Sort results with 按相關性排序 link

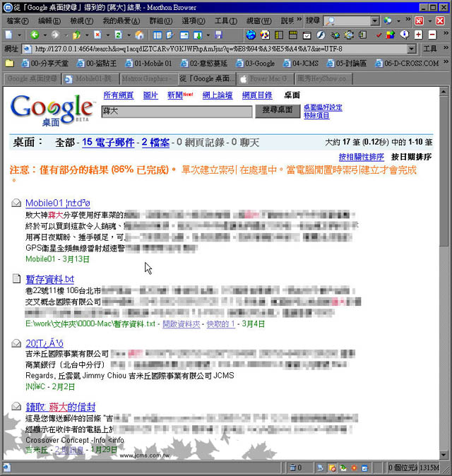[361, 157]
